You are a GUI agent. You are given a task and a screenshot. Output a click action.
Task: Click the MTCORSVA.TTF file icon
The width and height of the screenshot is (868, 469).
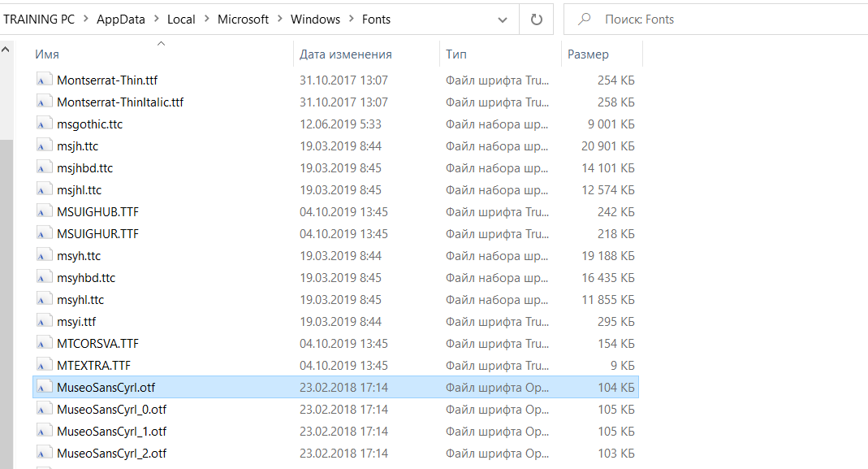tap(45, 344)
